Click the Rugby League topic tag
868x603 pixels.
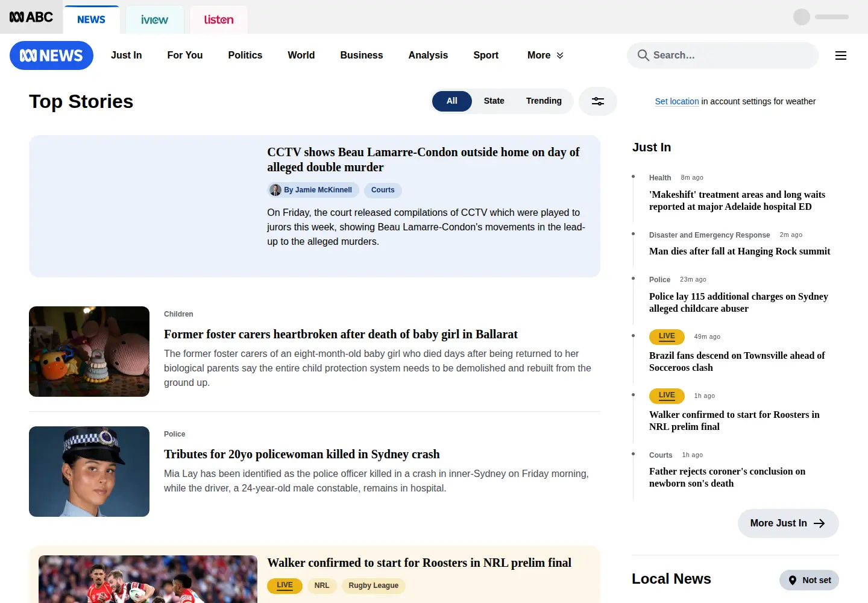pyautogui.click(x=374, y=586)
